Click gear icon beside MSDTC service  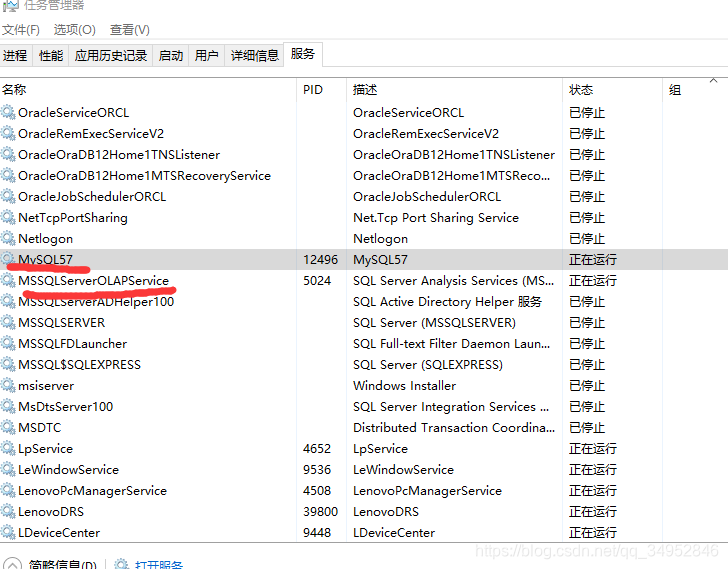click(x=8, y=427)
